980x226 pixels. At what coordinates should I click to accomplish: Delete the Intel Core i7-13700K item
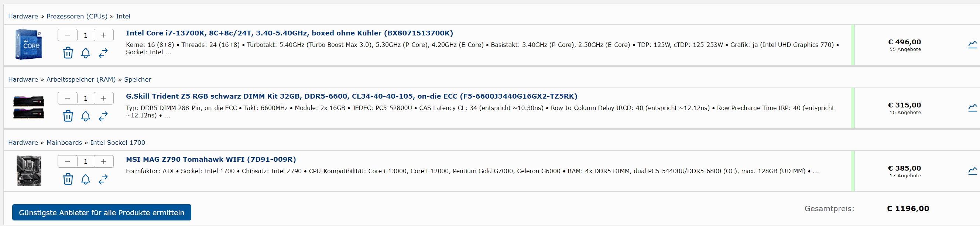(x=68, y=53)
